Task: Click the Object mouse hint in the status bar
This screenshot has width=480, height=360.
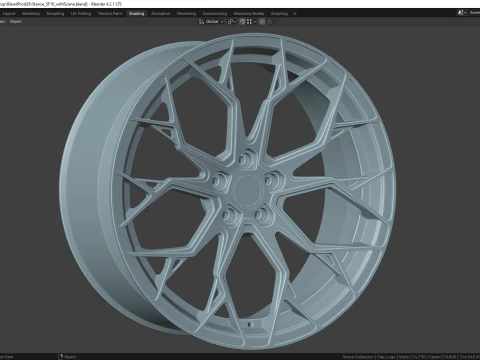Action: 67,357
